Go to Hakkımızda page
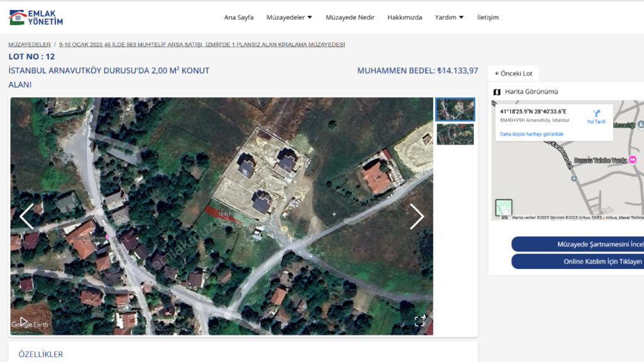The width and height of the screenshot is (644, 362). pos(404,17)
